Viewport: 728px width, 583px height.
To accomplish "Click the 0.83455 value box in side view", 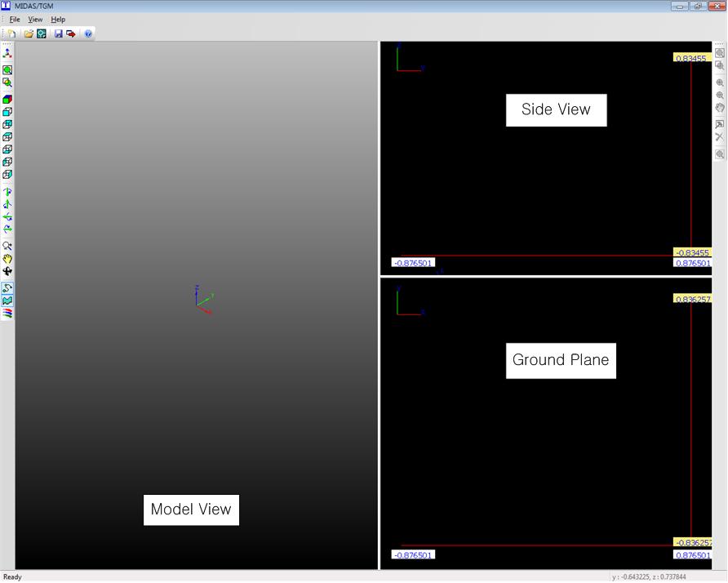I will coord(690,58).
